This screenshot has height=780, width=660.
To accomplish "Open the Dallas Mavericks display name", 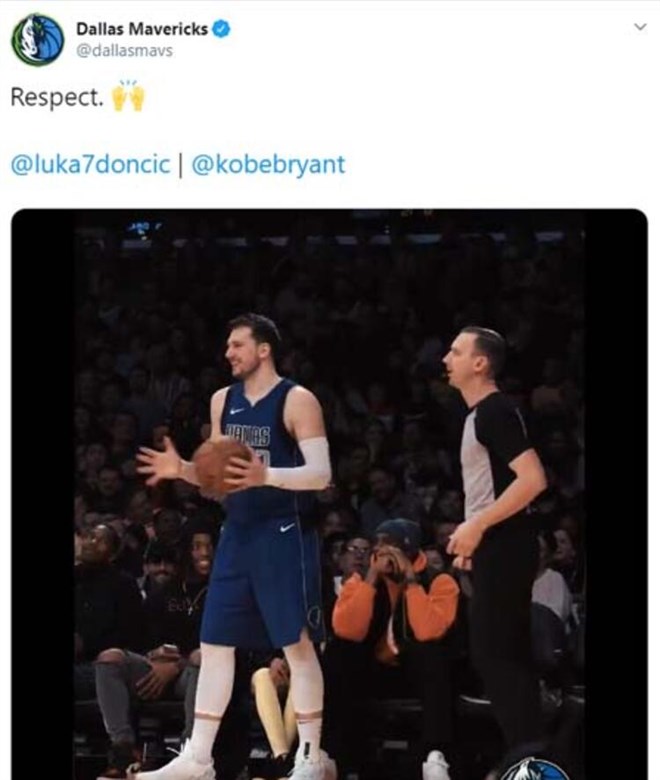I will pyautogui.click(x=142, y=29).
